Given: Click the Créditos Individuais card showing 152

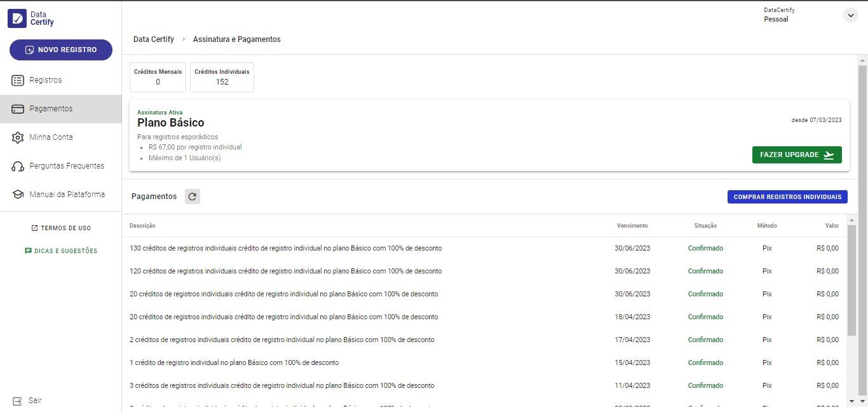Looking at the screenshot, I should click(222, 77).
